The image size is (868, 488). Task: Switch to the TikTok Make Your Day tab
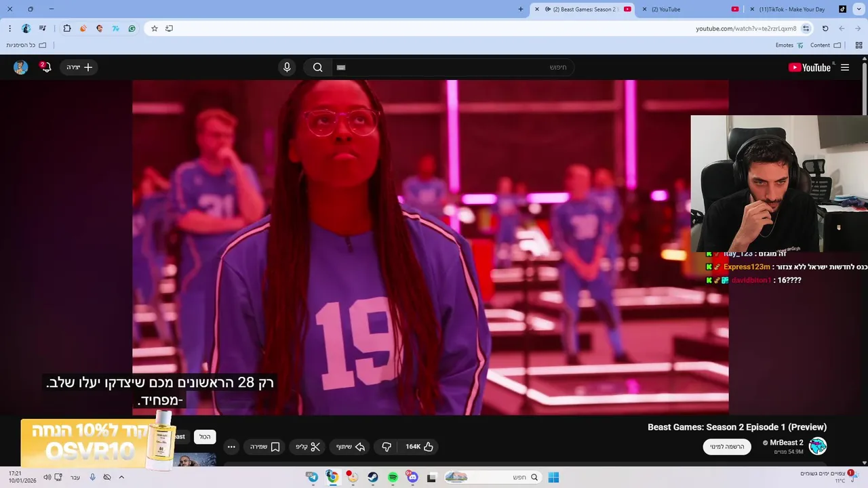[798, 9]
